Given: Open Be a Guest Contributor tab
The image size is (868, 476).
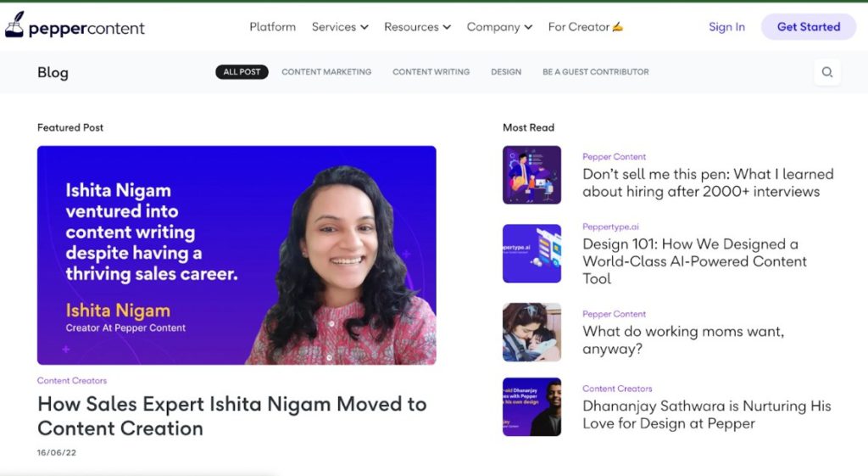Looking at the screenshot, I should pyautogui.click(x=595, y=72).
